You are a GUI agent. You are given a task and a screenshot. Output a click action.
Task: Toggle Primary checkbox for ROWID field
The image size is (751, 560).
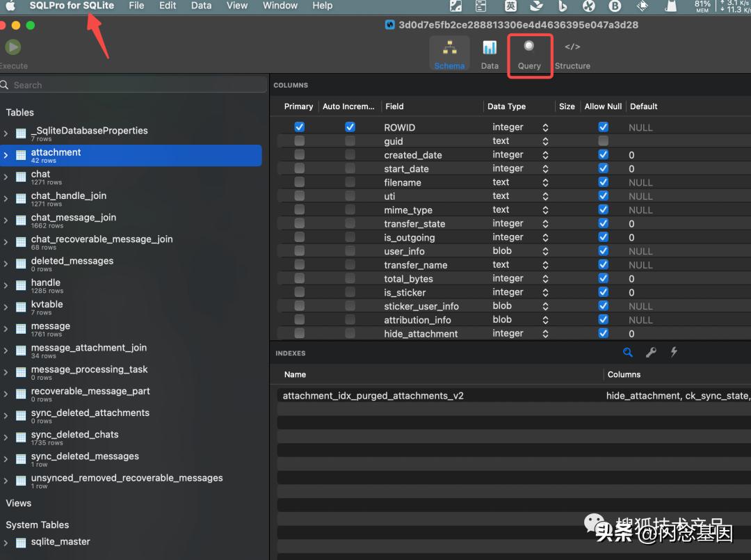pos(299,127)
